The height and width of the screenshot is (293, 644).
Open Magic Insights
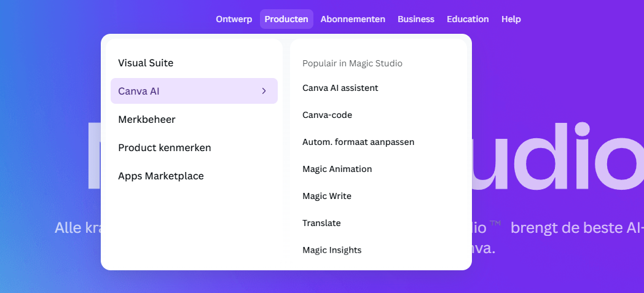[332, 250]
